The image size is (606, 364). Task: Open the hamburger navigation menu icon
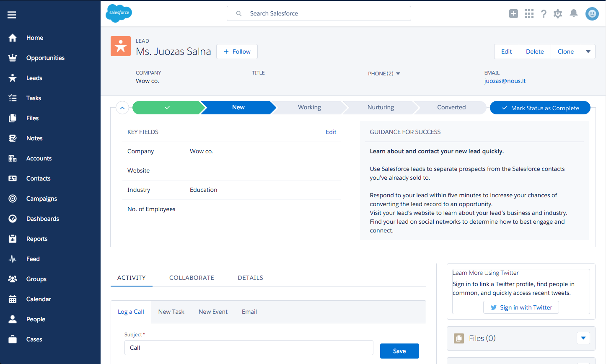pos(12,15)
